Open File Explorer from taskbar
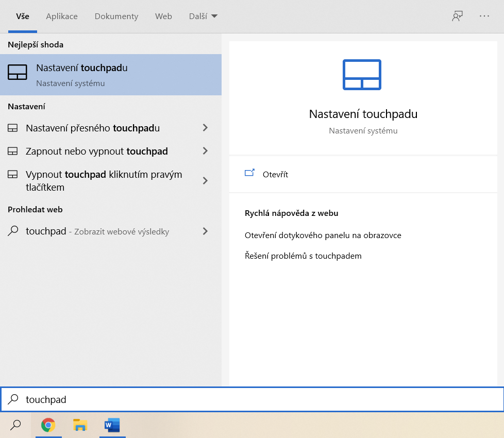 (80, 425)
